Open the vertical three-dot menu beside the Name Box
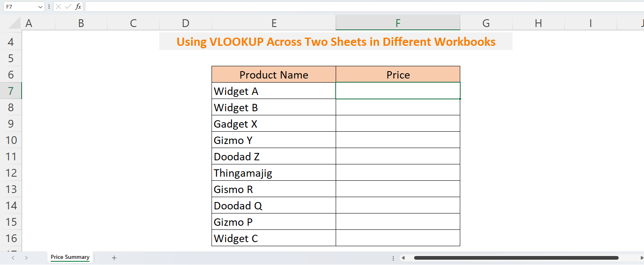 [49, 7]
